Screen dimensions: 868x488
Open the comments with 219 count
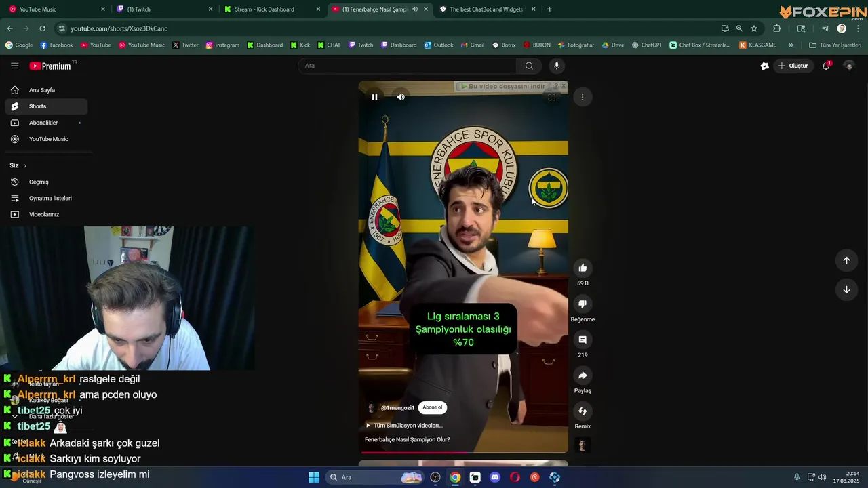click(x=583, y=340)
